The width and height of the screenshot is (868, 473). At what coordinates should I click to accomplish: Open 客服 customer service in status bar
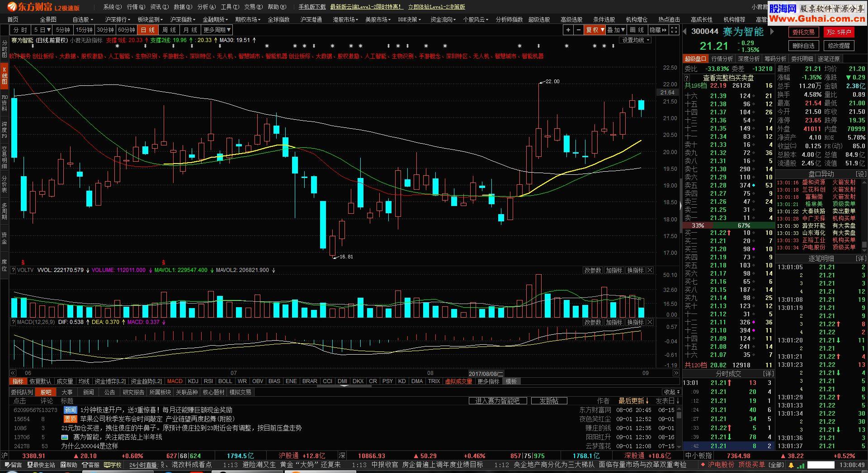[91, 464]
